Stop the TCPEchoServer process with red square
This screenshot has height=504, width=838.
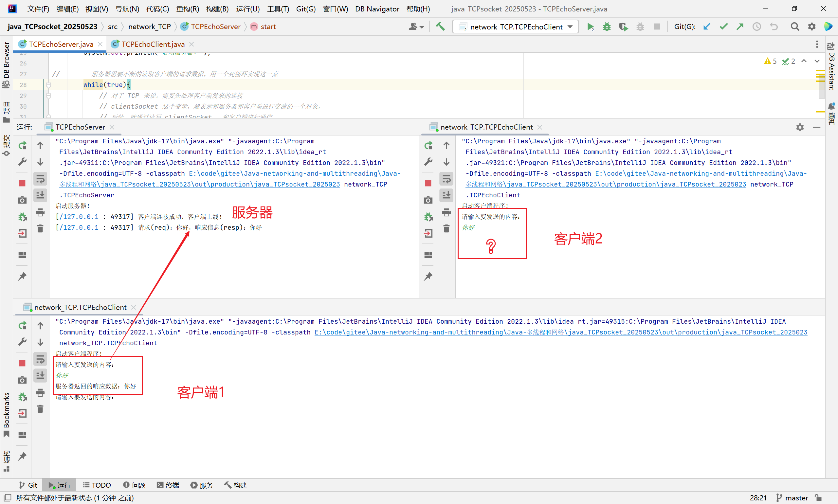tap(22, 183)
